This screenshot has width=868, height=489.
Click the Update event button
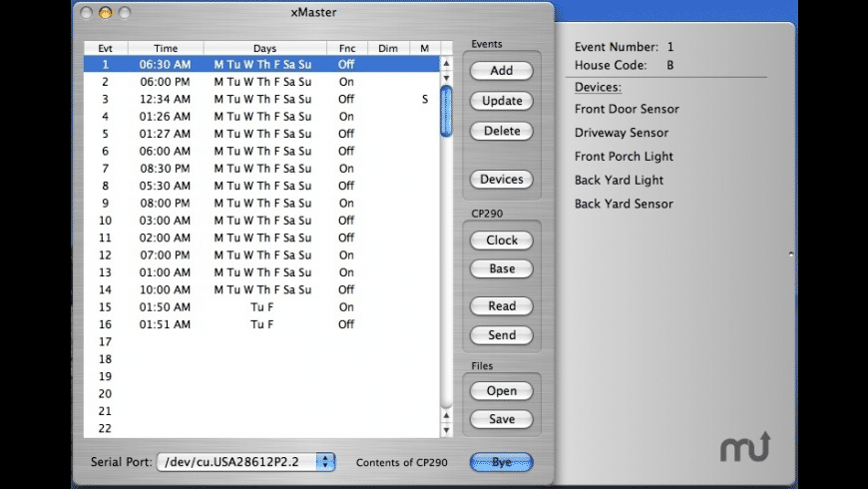coord(502,100)
